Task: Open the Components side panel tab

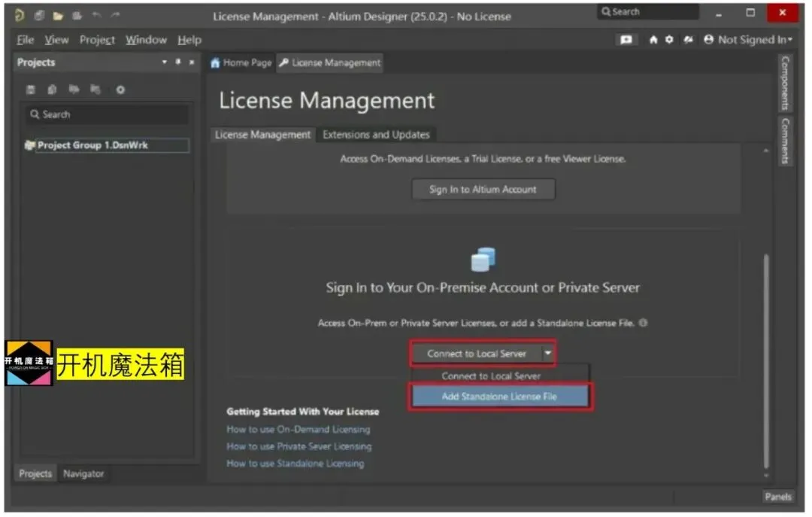Action: click(786, 83)
